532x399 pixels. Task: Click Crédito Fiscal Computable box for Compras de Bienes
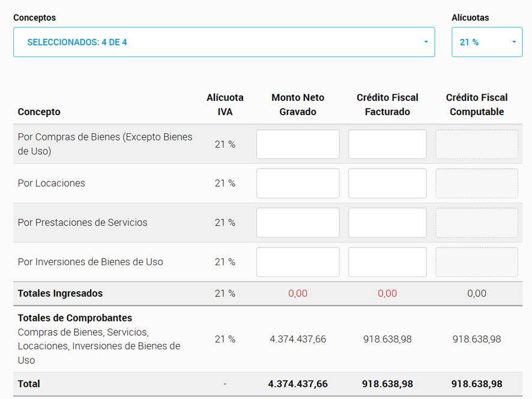coord(477,145)
